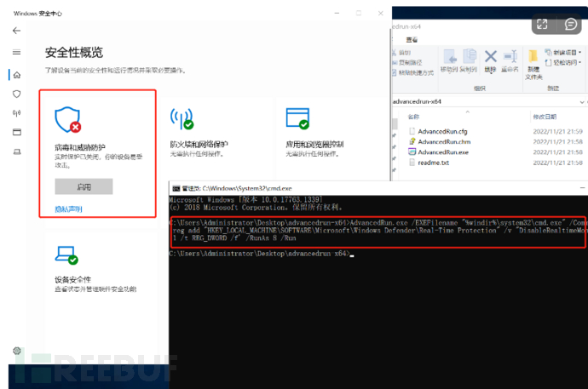Click advancedrun-x64 address bar path

pos(417,101)
